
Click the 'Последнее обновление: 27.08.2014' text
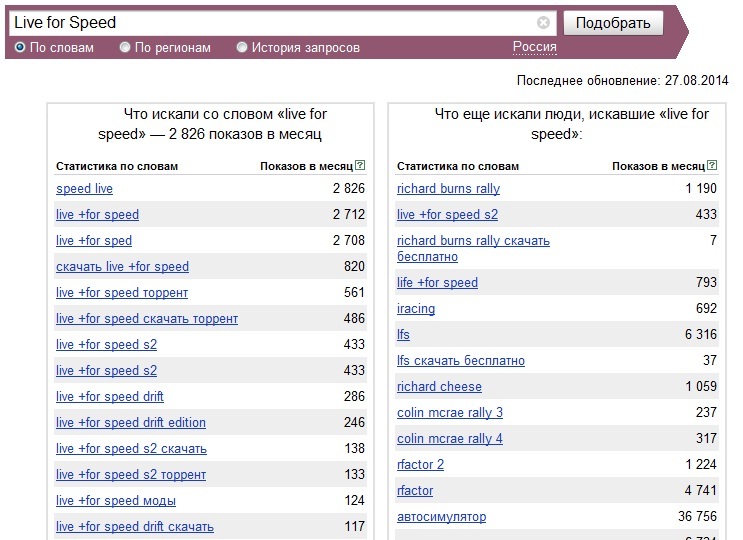pyautogui.click(x=622, y=81)
